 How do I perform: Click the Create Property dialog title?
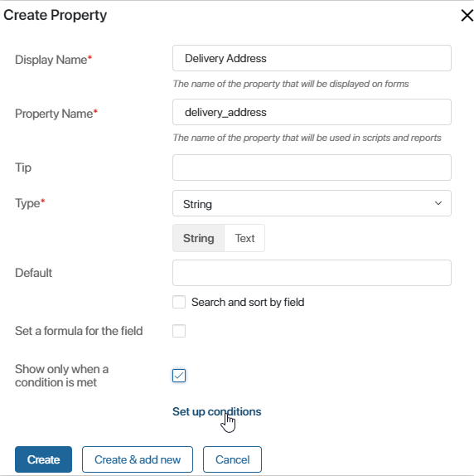[x=56, y=15]
